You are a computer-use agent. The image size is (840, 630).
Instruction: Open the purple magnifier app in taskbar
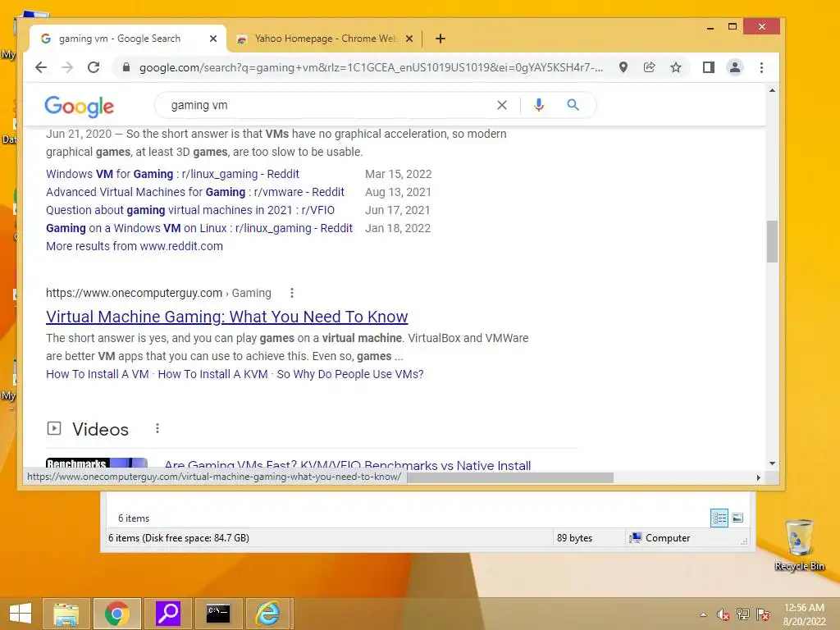pos(167,614)
